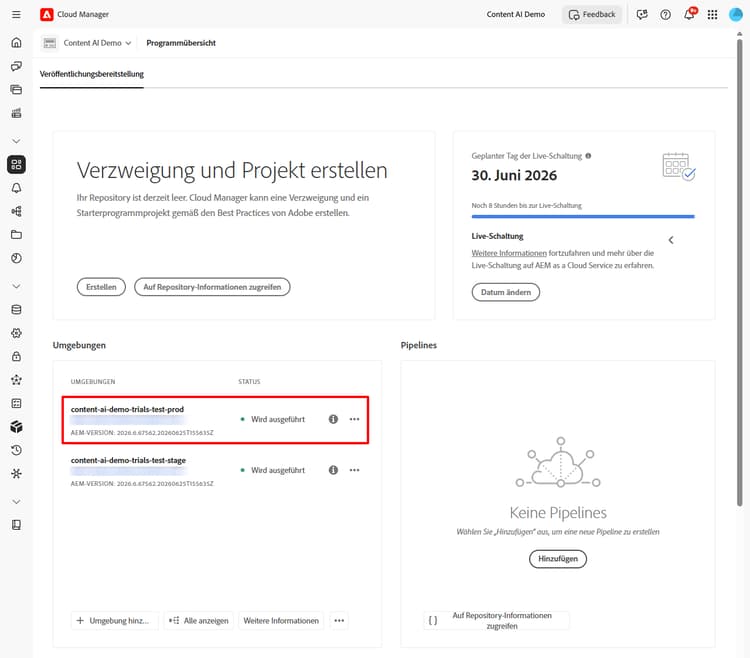This screenshot has width=750, height=658.
Task: Open the gear settings sidebar icon
Action: point(16,333)
